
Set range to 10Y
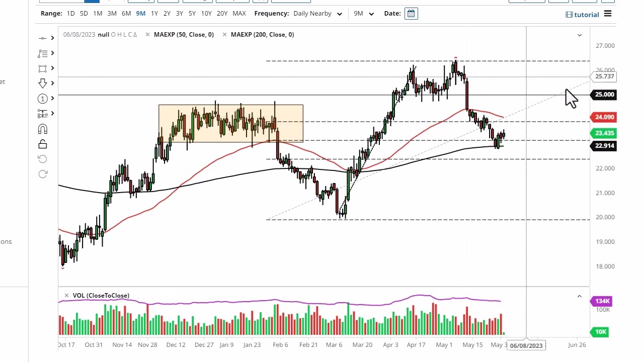[206, 14]
